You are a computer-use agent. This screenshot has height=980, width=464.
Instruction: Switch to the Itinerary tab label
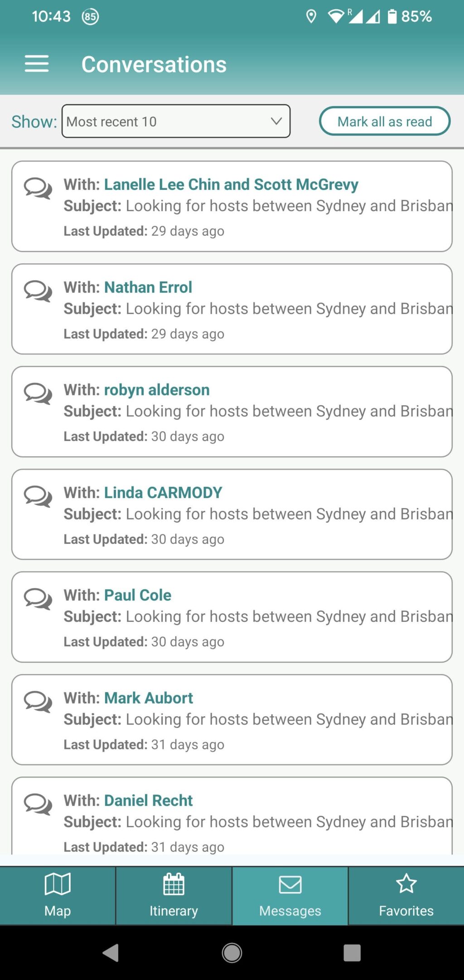[x=174, y=911]
